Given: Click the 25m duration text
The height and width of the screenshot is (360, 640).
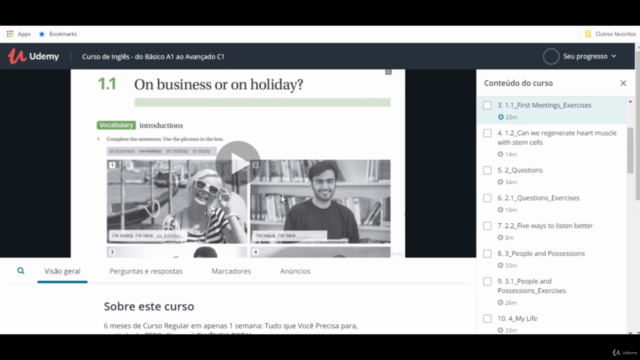Looking at the screenshot, I should (511, 117).
